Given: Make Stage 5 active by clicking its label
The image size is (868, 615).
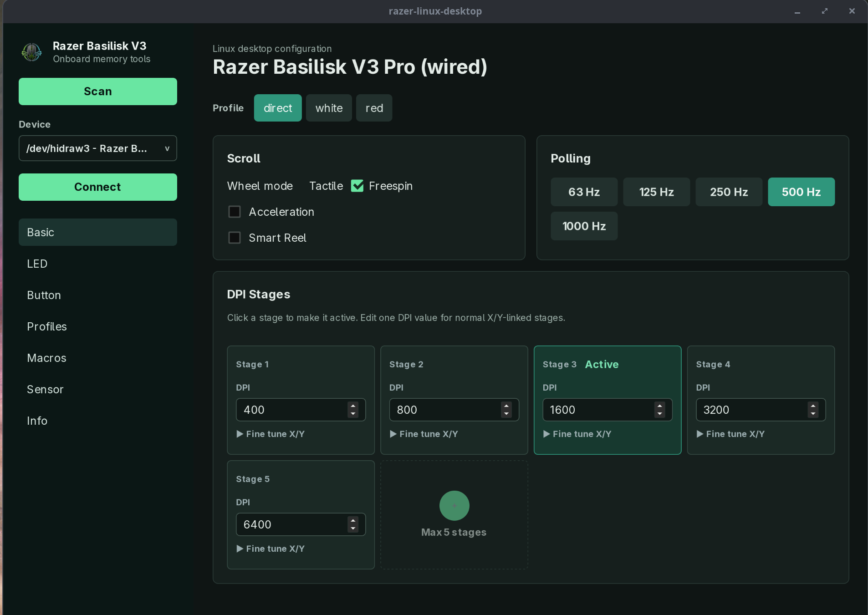Looking at the screenshot, I should pos(253,479).
